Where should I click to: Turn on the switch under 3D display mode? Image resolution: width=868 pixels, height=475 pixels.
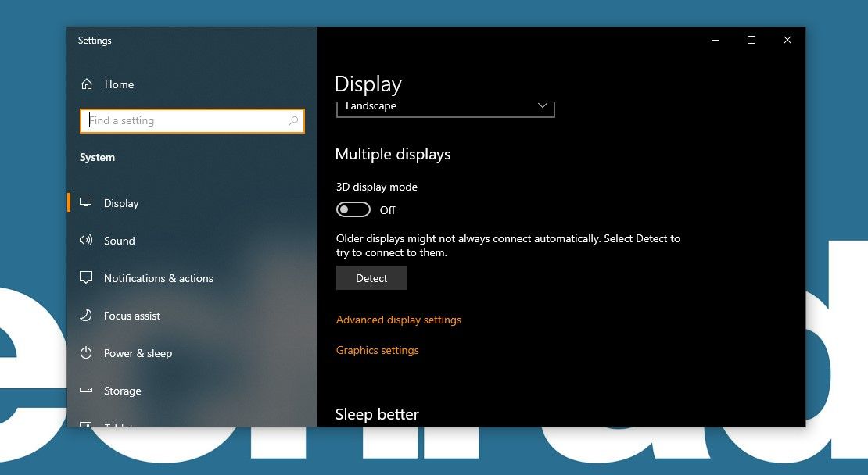click(353, 209)
